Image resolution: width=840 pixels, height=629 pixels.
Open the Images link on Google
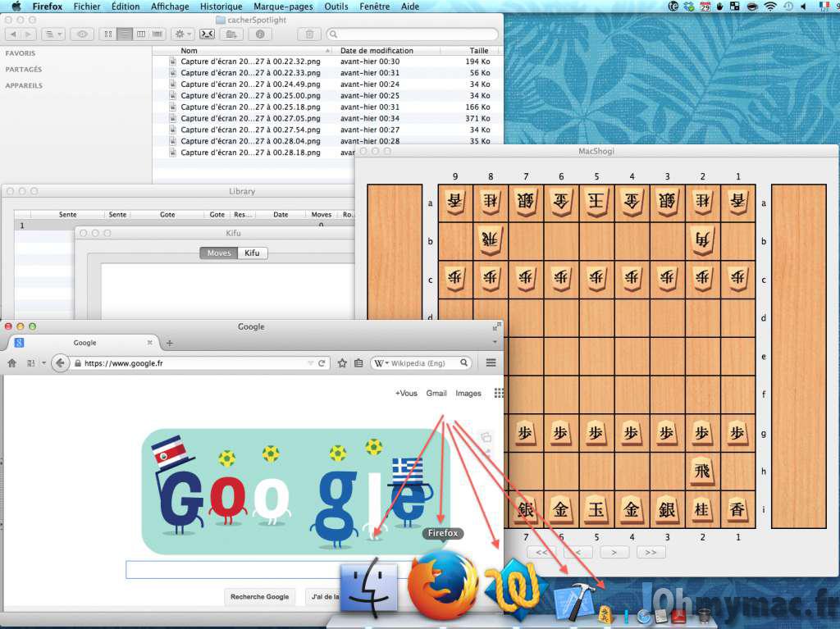coord(468,394)
